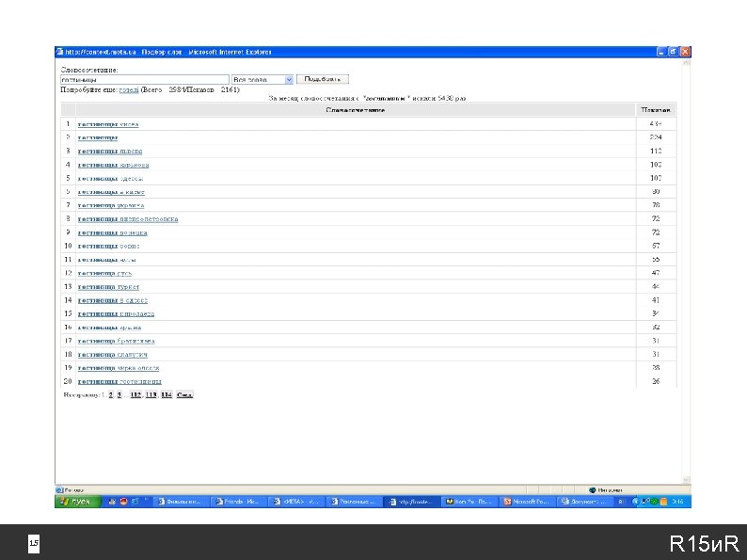Open the phrase link in row 16
This screenshot has height=560, width=747.
coord(109,328)
